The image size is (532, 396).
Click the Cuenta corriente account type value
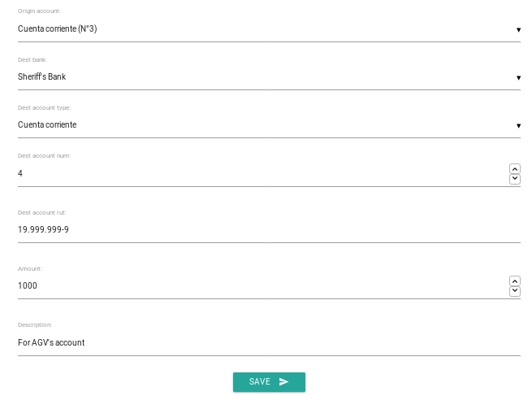[47, 124]
